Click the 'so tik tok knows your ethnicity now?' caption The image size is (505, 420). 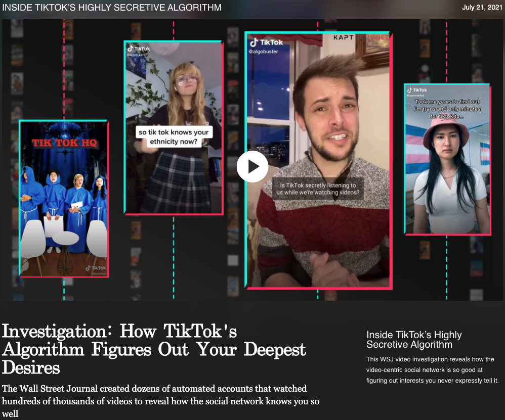[173, 137]
